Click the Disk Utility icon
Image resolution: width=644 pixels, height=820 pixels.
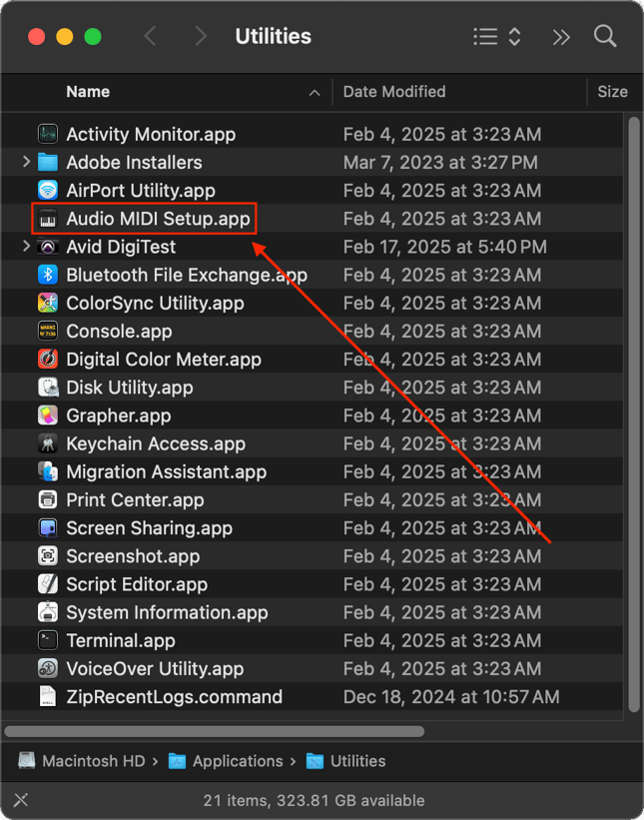point(48,389)
